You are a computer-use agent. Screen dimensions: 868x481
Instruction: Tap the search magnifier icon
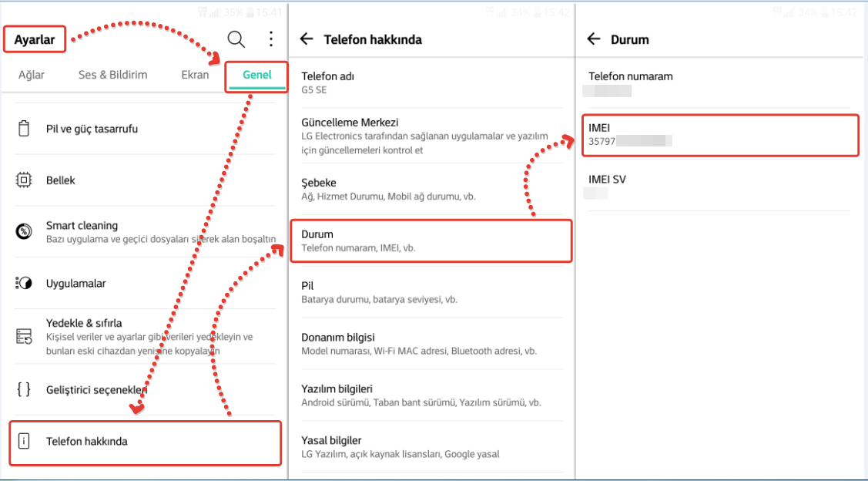[236, 39]
